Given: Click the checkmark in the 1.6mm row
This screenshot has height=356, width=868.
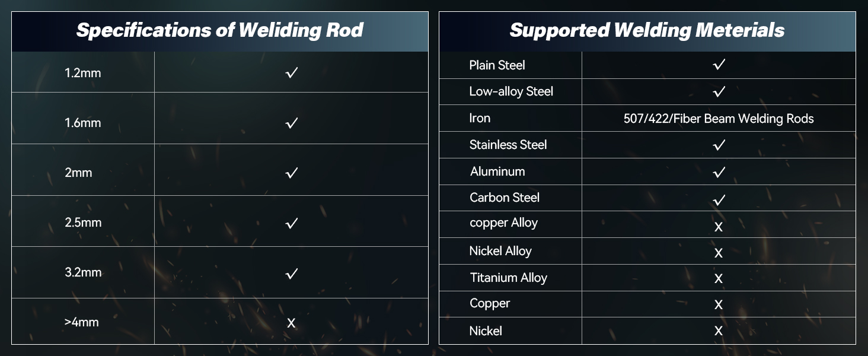Looking at the screenshot, I should pos(291,123).
